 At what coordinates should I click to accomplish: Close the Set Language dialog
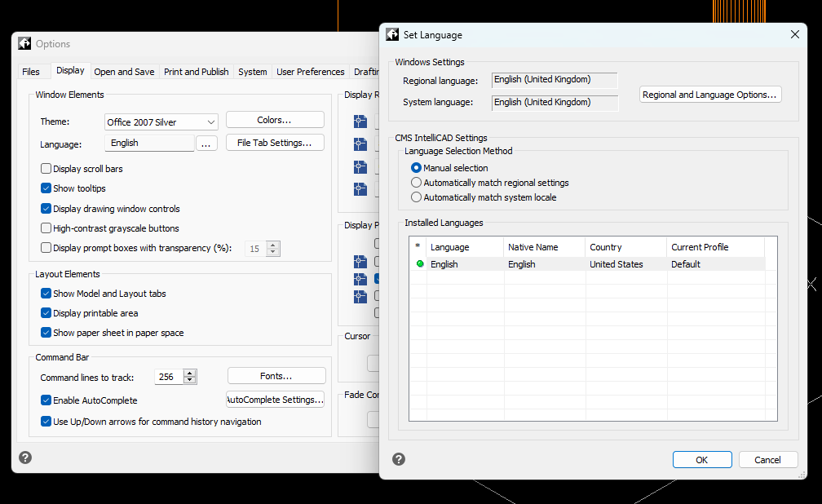tap(795, 34)
